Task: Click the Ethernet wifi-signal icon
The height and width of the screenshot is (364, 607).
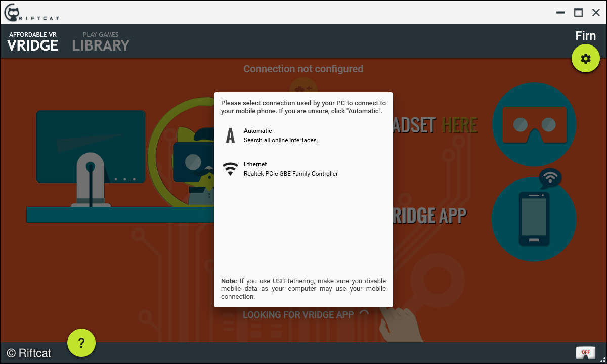Action: click(x=230, y=169)
